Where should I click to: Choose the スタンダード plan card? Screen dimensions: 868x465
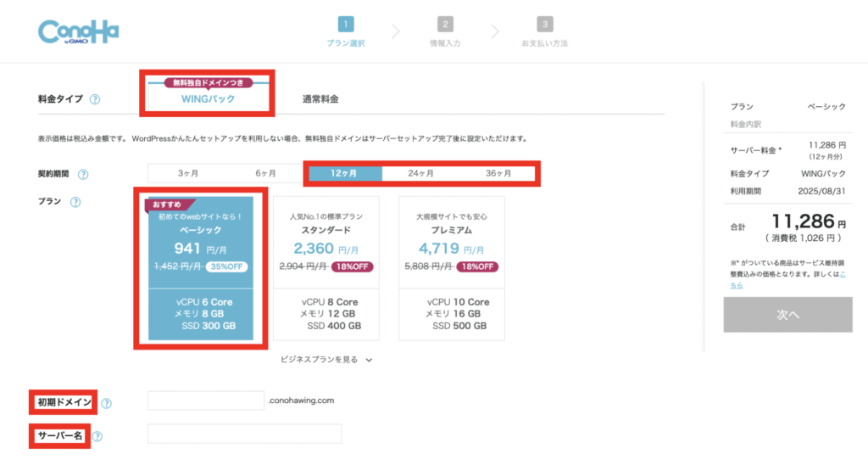pyautogui.click(x=326, y=268)
